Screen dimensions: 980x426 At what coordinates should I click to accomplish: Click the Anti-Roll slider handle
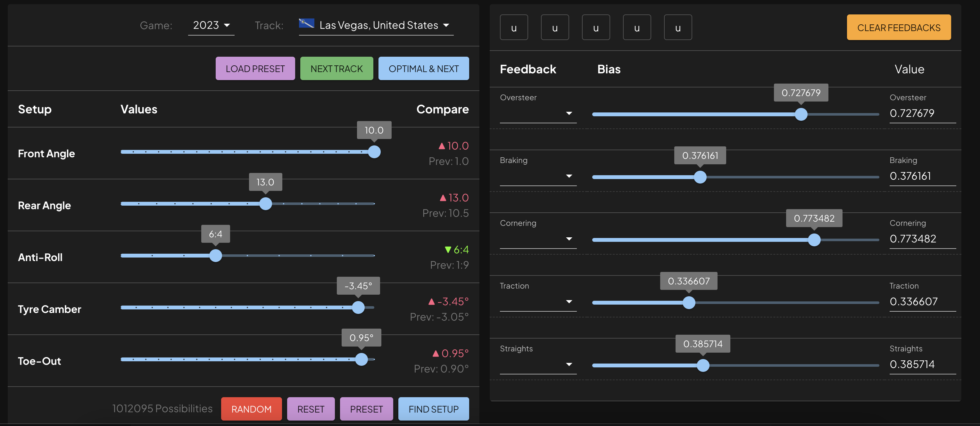click(216, 256)
